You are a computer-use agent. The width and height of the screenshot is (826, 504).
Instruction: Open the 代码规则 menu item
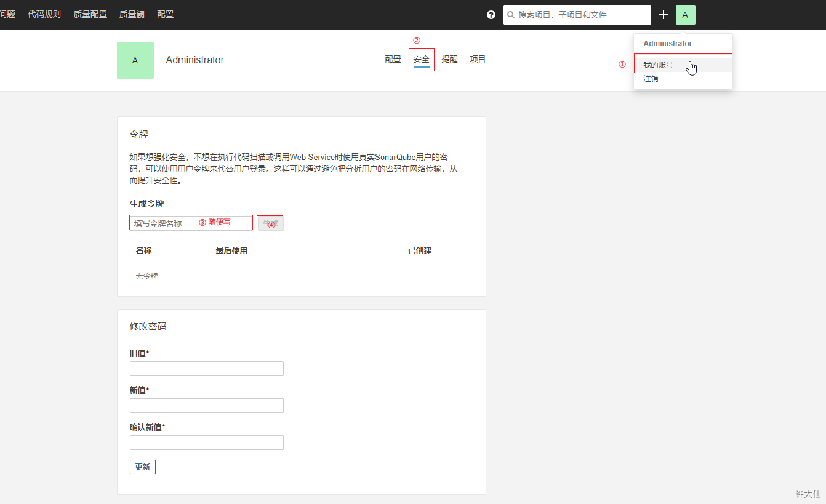(44, 14)
